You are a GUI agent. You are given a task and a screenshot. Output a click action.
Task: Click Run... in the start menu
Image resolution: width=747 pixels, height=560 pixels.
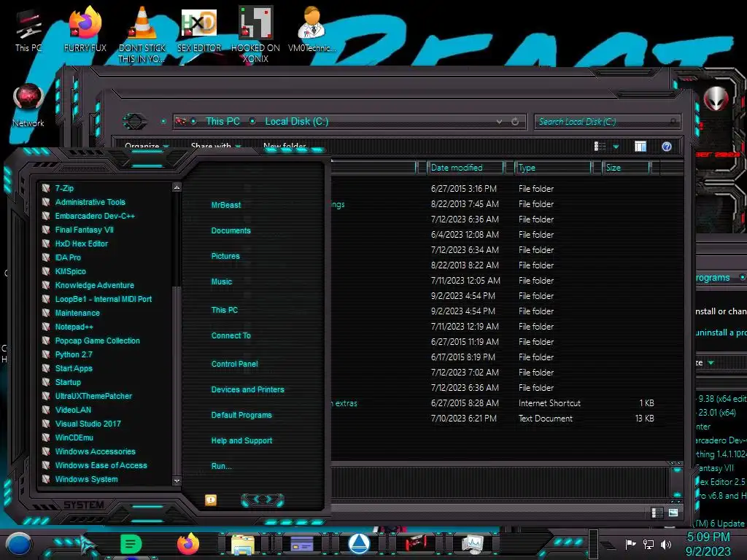click(x=222, y=466)
